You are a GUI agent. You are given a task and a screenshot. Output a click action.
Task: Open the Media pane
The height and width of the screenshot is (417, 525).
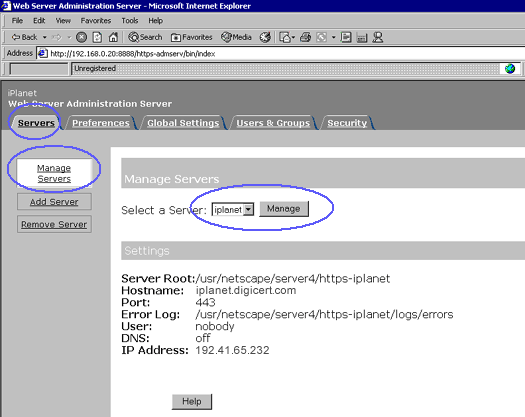[236, 37]
